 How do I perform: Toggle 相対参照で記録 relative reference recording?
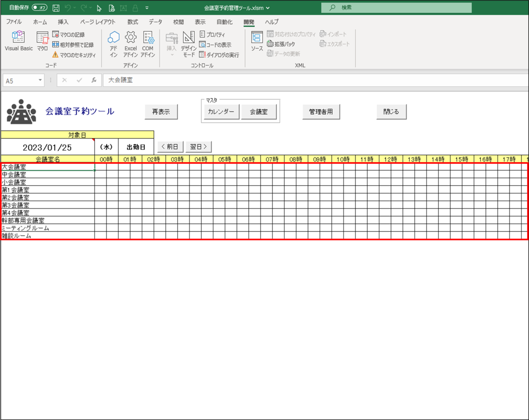tap(73, 45)
